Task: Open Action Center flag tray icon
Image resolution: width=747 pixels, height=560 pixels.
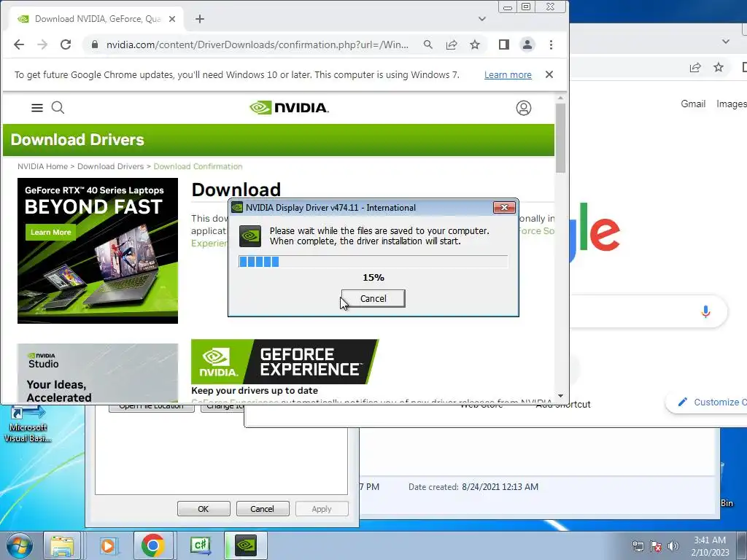Action: (x=656, y=546)
